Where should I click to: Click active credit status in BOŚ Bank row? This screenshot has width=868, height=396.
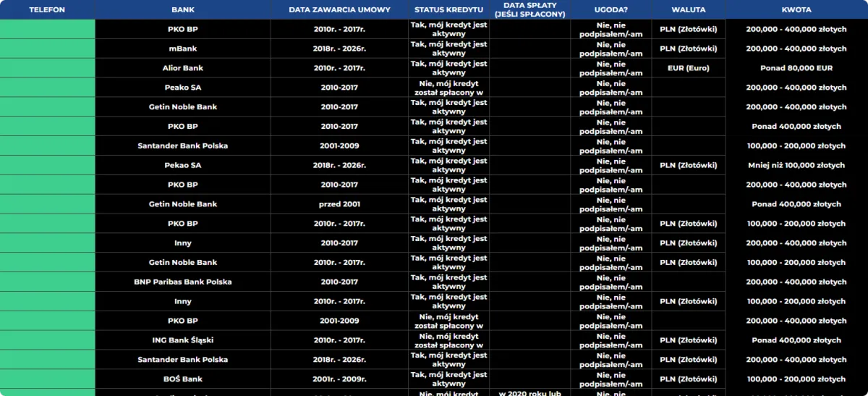click(448, 379)
